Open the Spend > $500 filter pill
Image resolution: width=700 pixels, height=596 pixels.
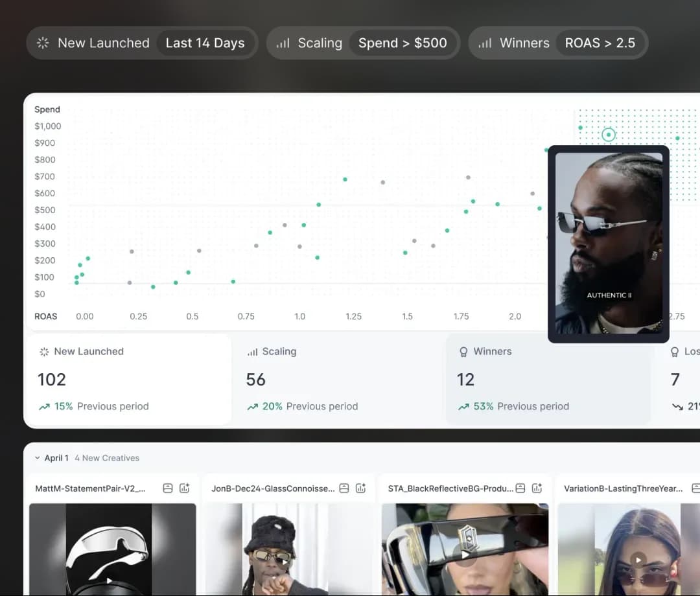402,43
